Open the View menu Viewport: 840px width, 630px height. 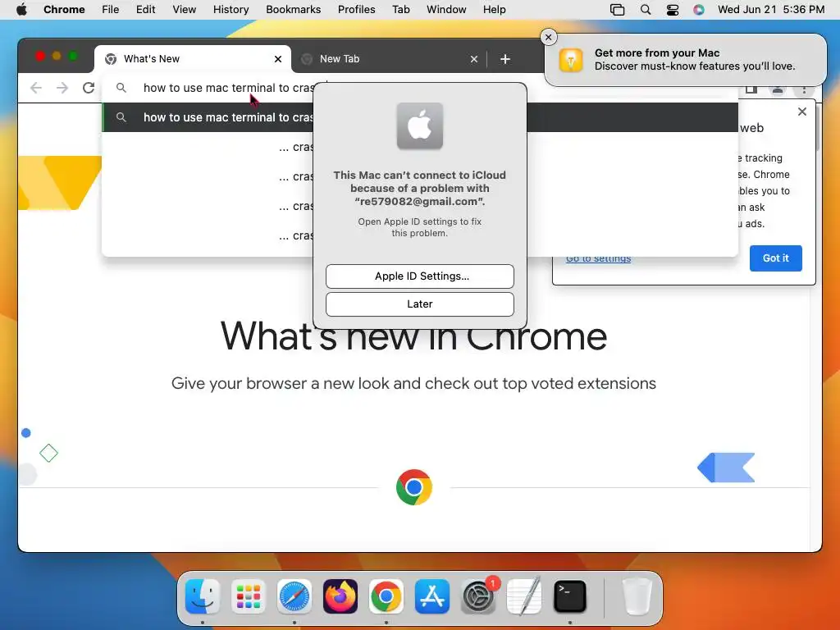coord(185,10)
